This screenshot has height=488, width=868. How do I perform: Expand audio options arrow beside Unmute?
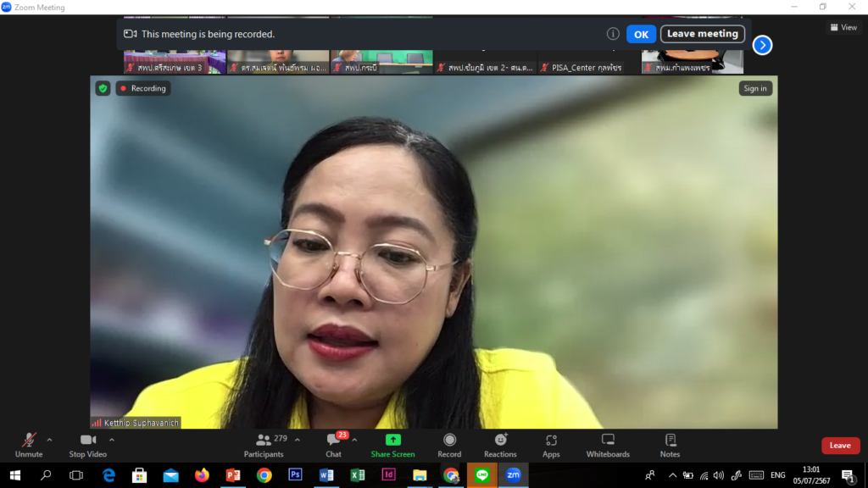pyautogui.click(x=49, y=440)
